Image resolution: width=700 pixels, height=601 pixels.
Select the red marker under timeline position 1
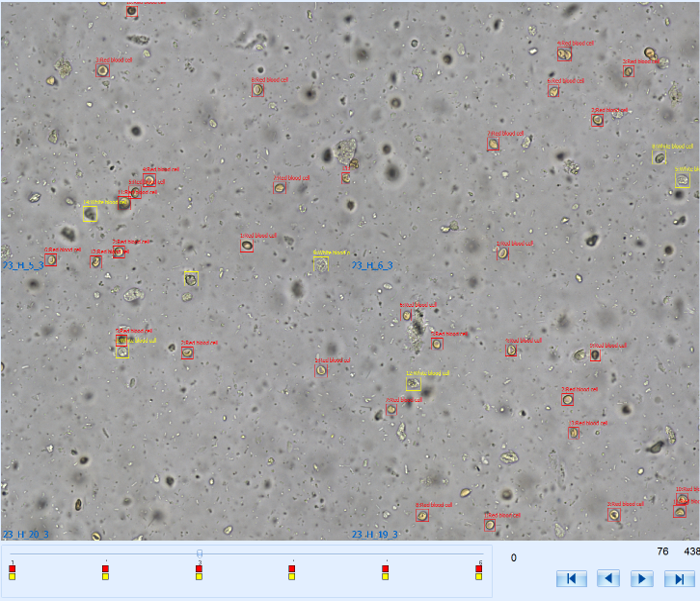click(x=12, y=568)
